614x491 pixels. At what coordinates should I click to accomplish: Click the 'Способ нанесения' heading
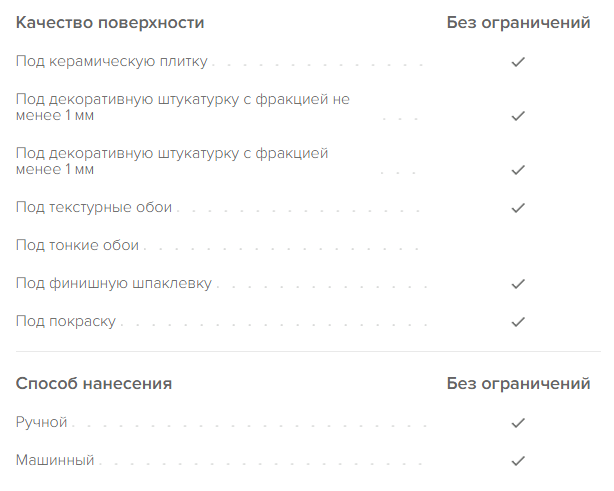[x=94, y=383]
